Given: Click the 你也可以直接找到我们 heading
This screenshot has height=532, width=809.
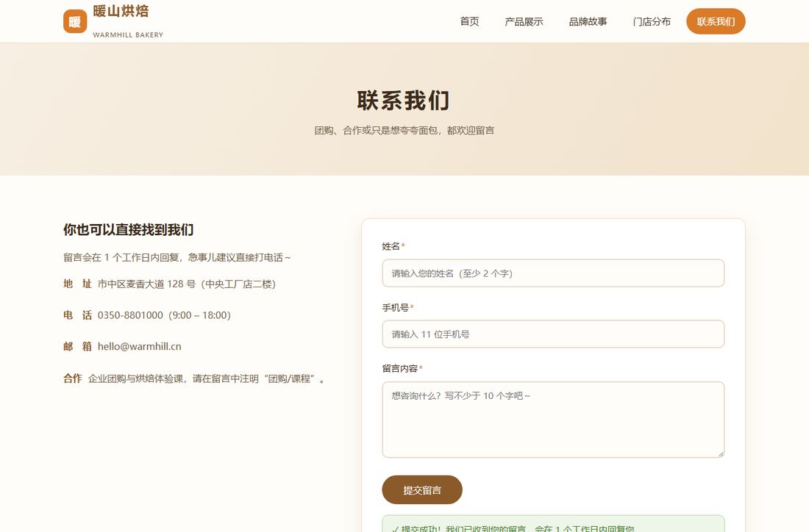Looking at the screenshot, I should 129,230.
